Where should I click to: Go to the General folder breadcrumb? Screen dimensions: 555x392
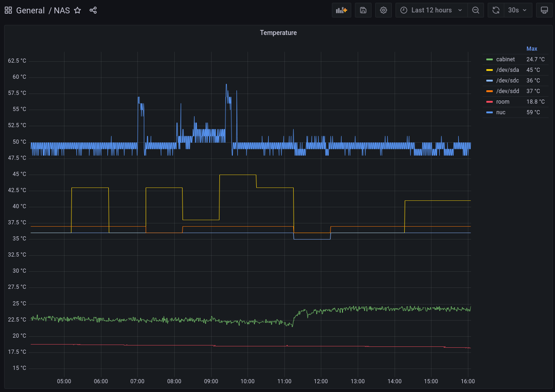[30, 10]
